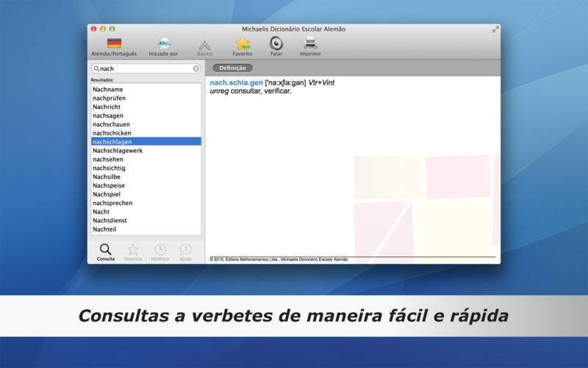Minimize the window with yellow button
Image resolution: width=588 pixels, height=368 pixels.
coord(103,29)
